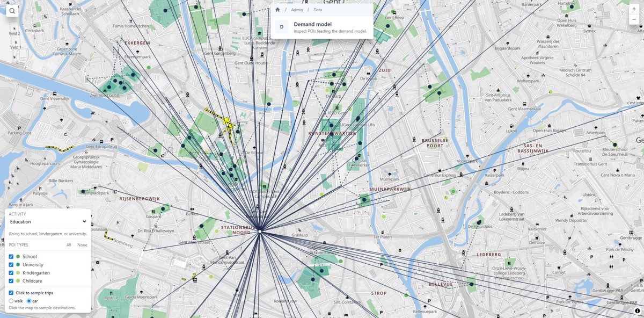This screenshot has width=644, height=318.
Task: Zoom out with the minus button
Action: pos(634,19)
